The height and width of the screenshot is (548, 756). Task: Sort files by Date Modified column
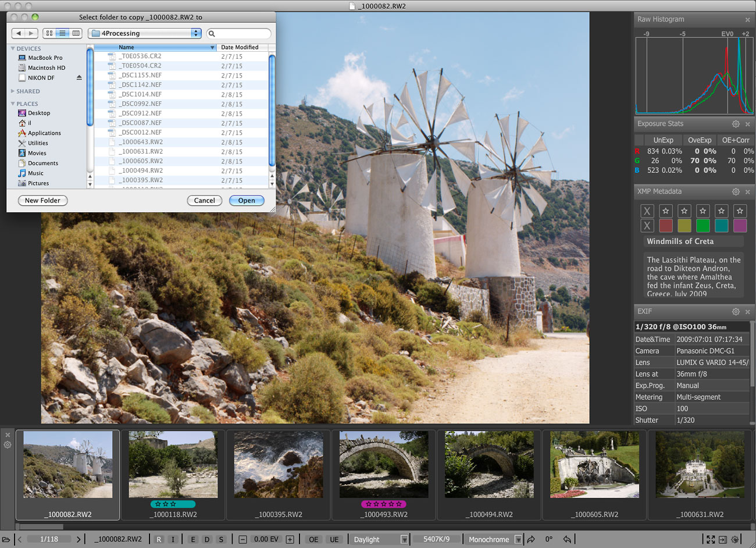tap(240, 47)
